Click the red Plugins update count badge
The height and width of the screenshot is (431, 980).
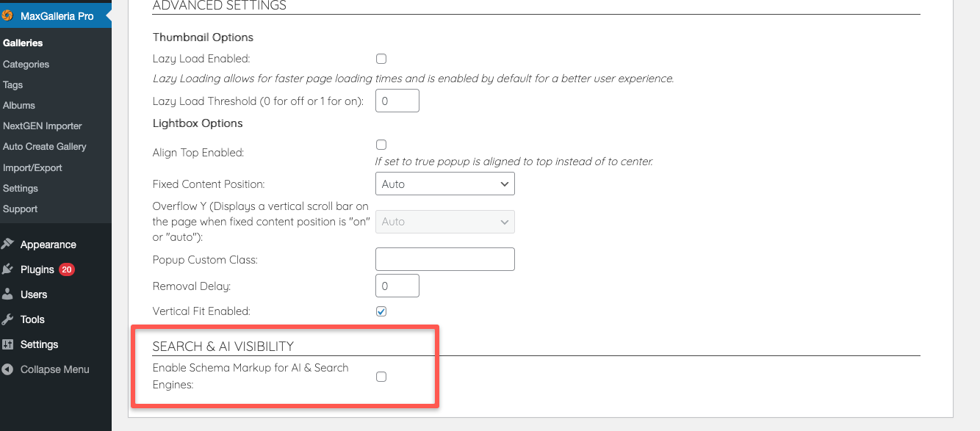point(67,269)
